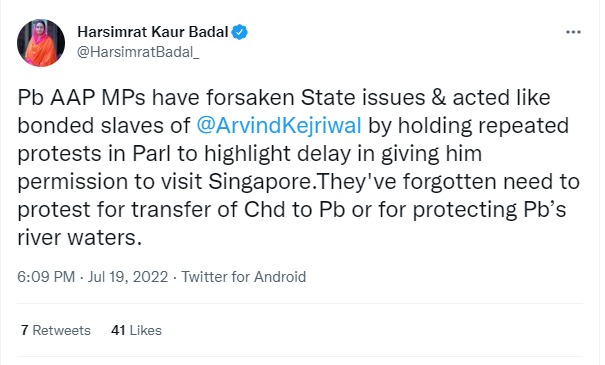Open the three-dot more options menu

(573, 32)
